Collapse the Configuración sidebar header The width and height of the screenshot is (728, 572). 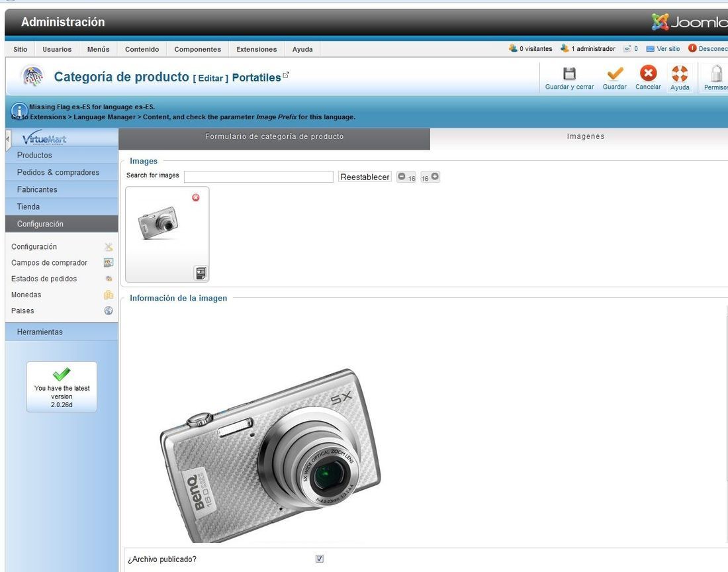click(62, 224)
